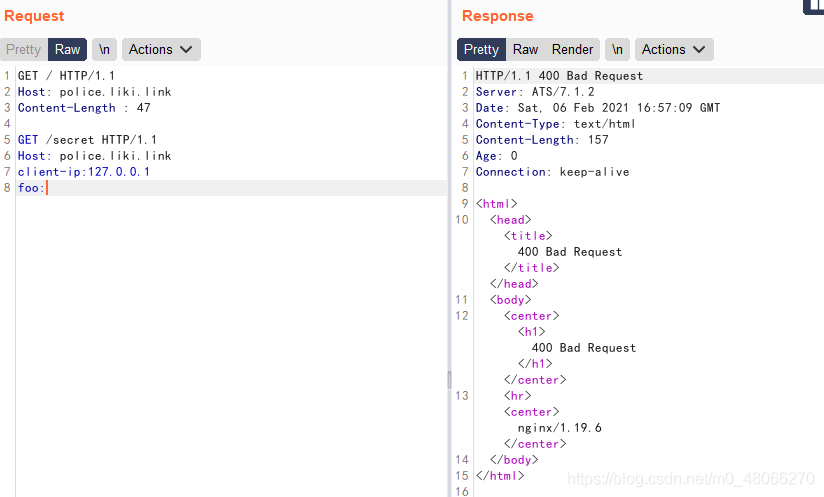
Task: Click the 'Connection: keep-alive' response header
Action: click(x=552, y=172)
